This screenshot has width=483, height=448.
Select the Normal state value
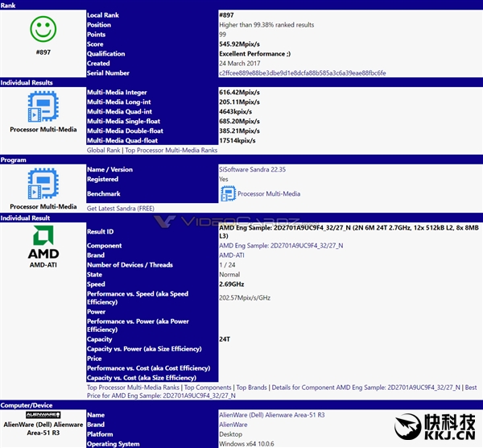(x=229, y=275)
